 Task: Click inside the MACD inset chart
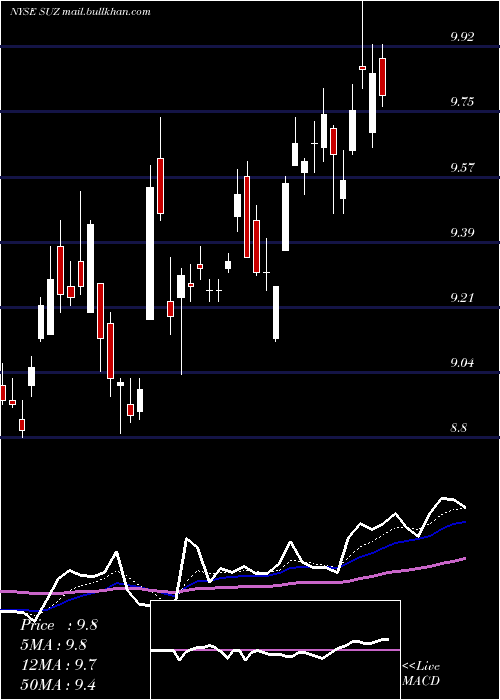pyautogui.click(x=275, y=650)
